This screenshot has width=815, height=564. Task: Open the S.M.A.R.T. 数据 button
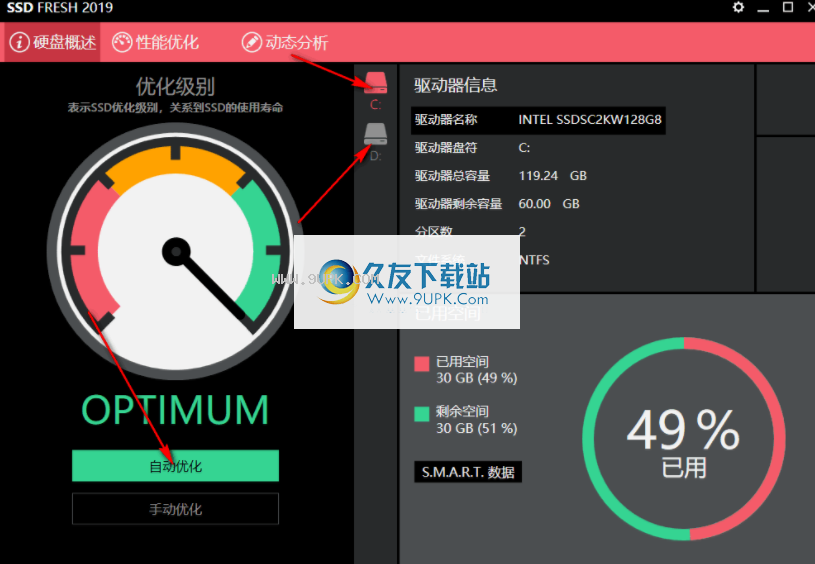click(x=468, y=472)
